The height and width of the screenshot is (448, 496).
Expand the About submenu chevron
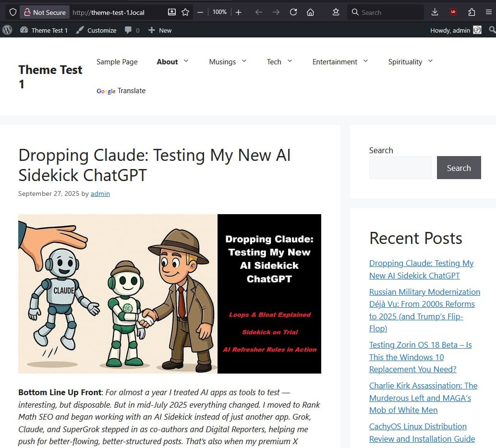tap(186, 61)
